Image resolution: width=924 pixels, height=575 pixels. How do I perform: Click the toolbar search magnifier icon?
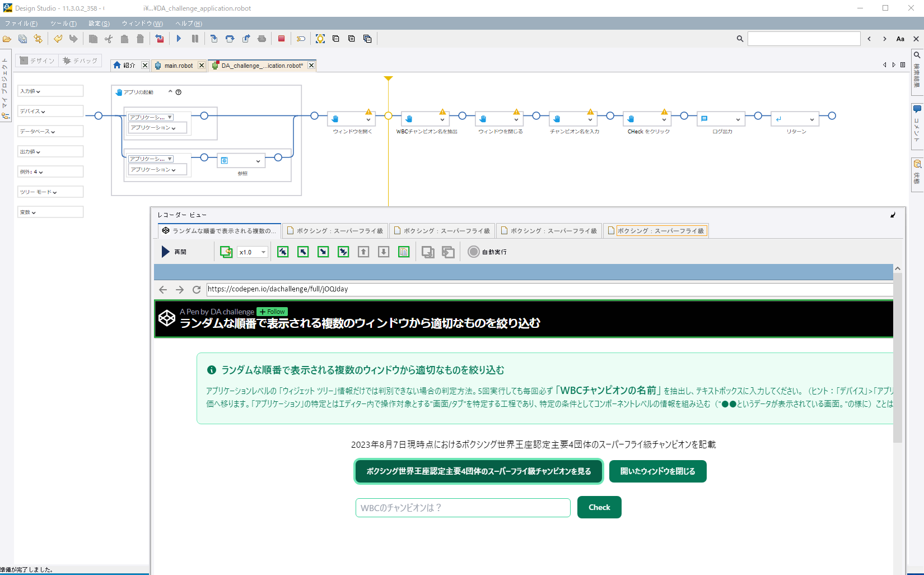[x=740, y=39]
